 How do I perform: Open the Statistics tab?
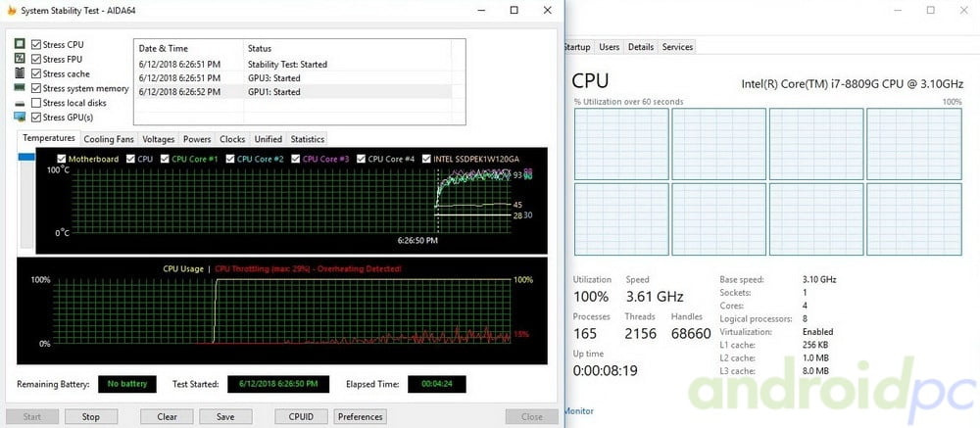tap(307, 139)
